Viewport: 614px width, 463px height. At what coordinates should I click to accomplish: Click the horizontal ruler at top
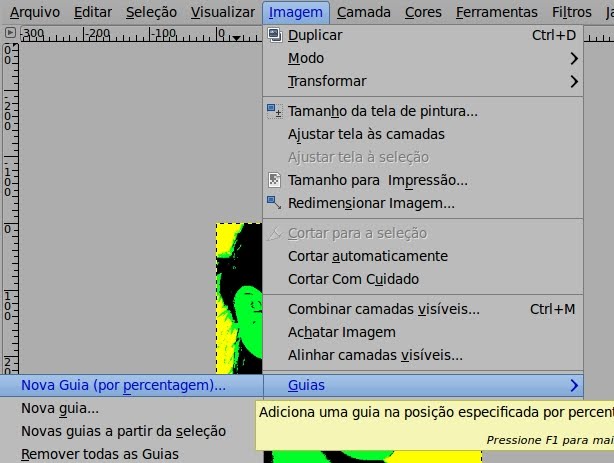click(141, 34)
